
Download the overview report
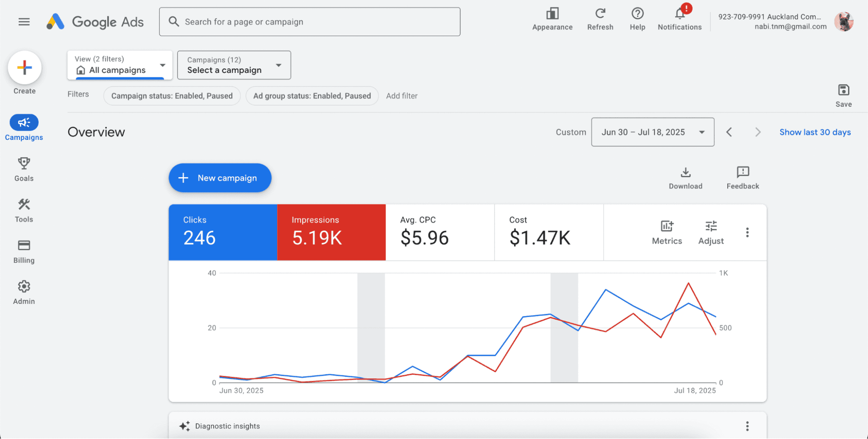point(685,177)
